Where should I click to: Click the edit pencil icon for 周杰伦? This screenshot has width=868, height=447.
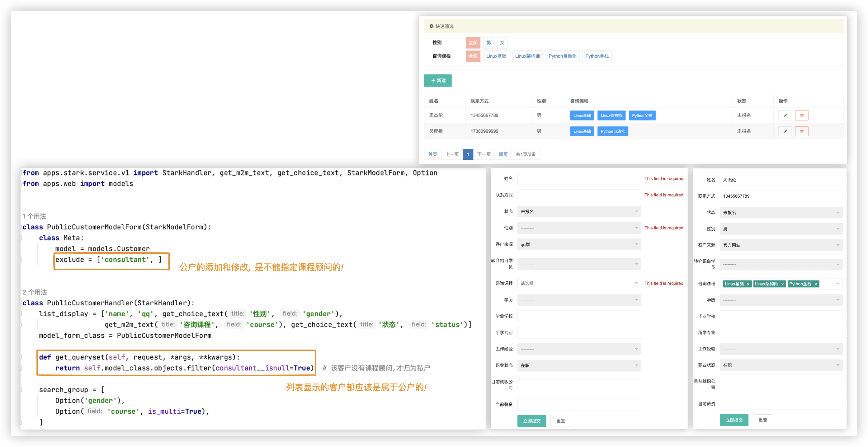click(785, 115)
